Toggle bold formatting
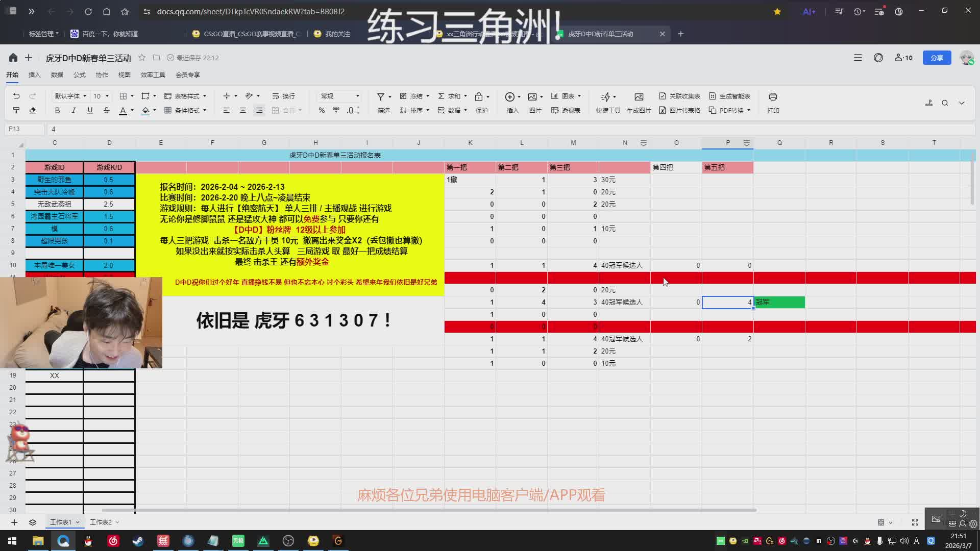The image size is (980, 551). tap(57, 110)
